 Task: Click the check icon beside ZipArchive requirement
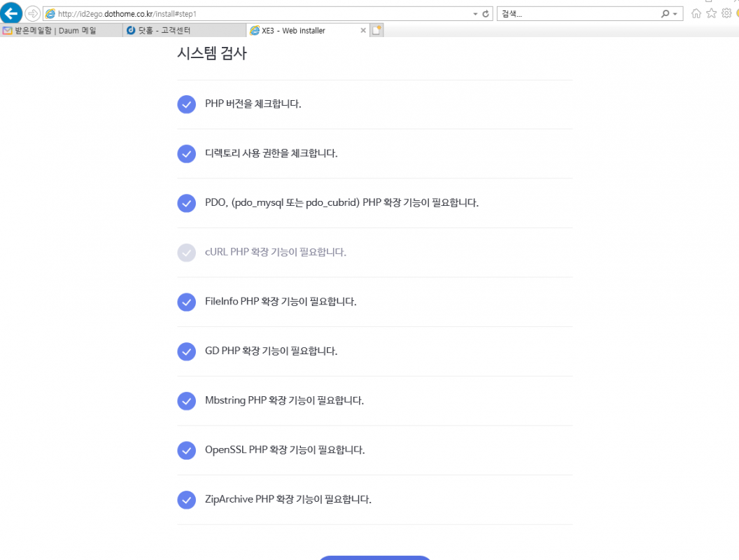click(186, 500)
